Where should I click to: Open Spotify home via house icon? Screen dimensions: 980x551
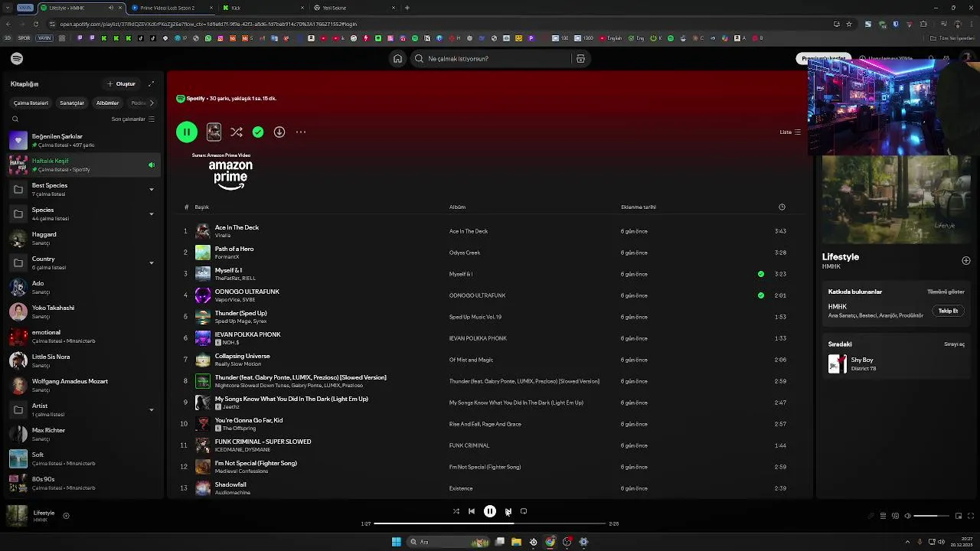[397, 59]
